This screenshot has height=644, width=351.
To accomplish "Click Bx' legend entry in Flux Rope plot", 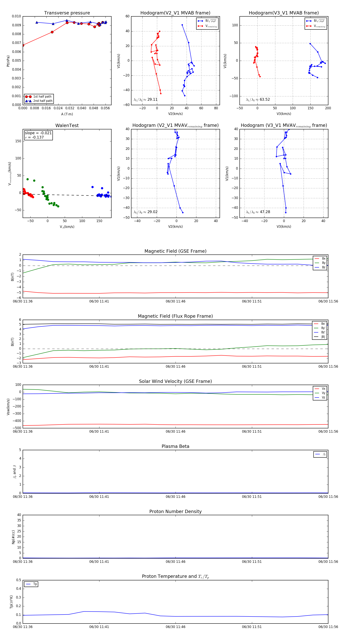I will click(320, 324).
